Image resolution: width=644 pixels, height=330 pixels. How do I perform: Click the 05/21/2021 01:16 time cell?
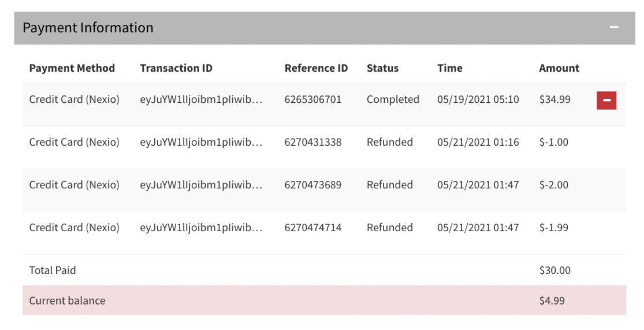point(478,142)
